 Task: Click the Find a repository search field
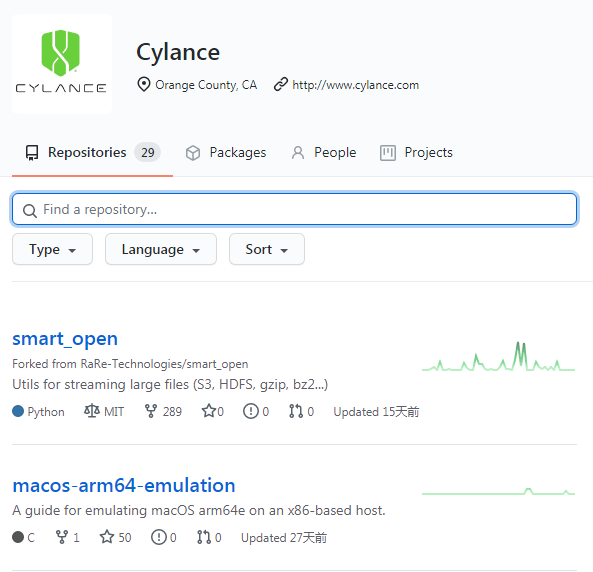click(x=294, y=209)
